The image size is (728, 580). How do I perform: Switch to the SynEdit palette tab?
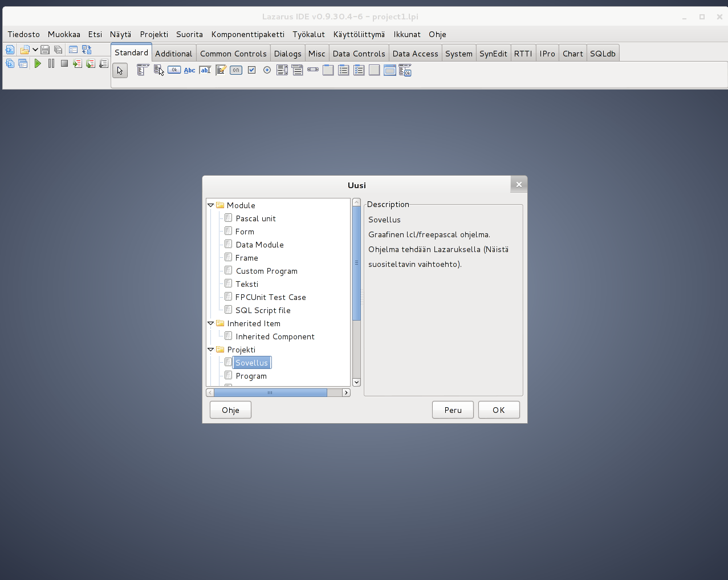point(493,54)
